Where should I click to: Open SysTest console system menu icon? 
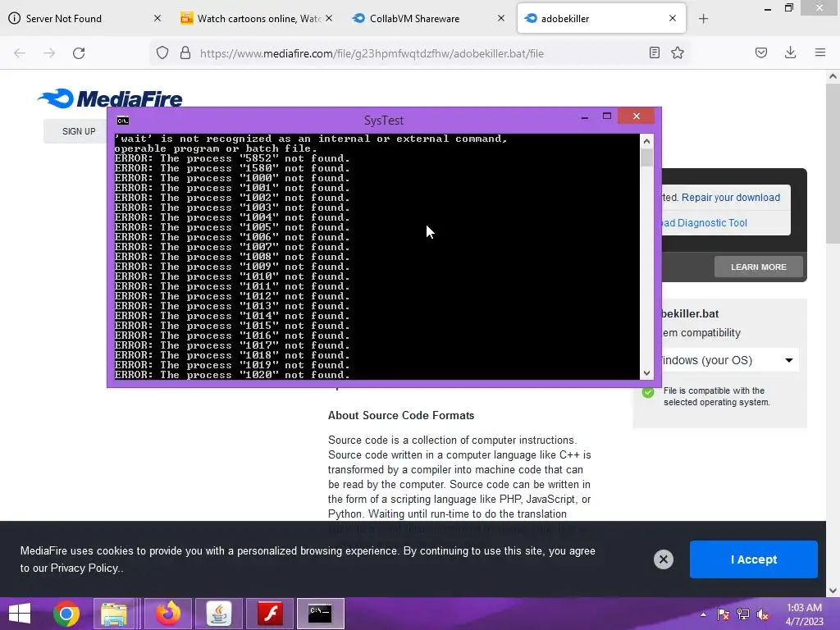coord(123,121)
